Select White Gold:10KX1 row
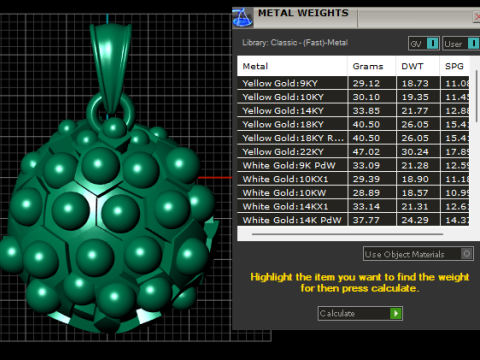480x360 pixels. (x=353, y=179)
